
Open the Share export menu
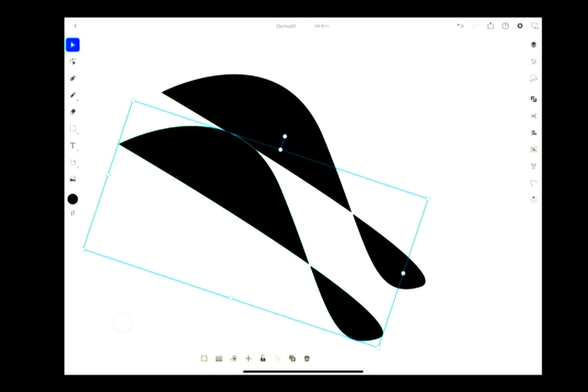(x=490, y=26)
